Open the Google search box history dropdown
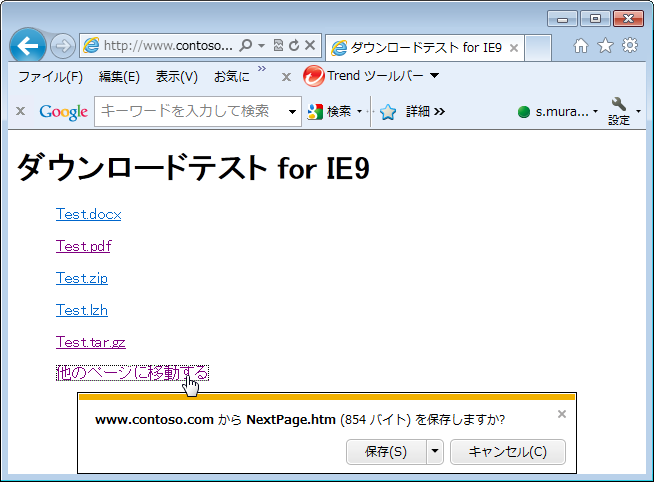This screenshot has width=654, height=482. point(293,112)
